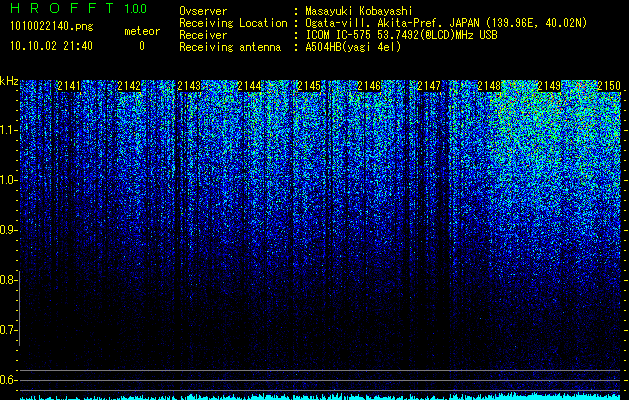The height and width of the screenshot is (400, 629).
Task: Click the observer name Masayuki Kobayashi
Action: (x=359, y=11)
